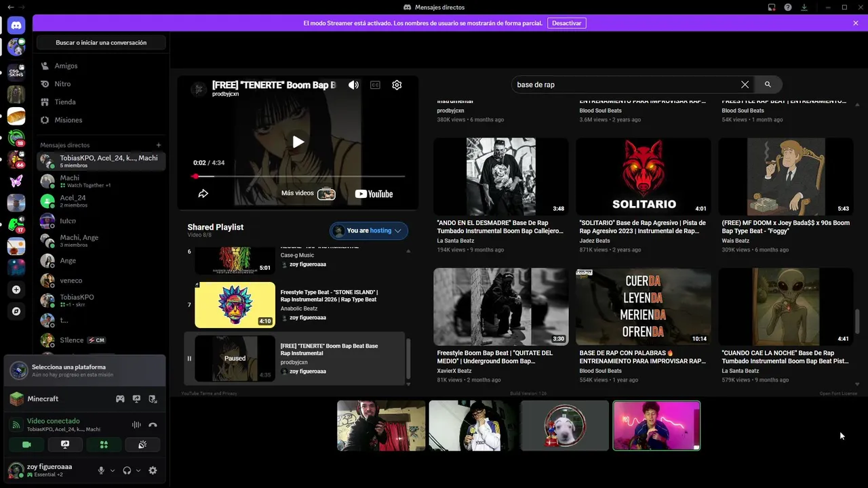
Task: Open Discord home direct messages icon
Action: click(16, 26)
